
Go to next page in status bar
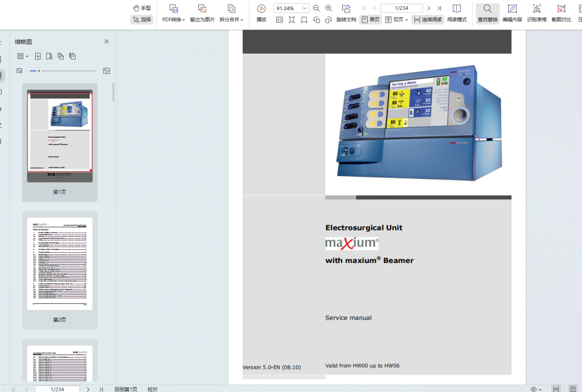pos(88,389)
